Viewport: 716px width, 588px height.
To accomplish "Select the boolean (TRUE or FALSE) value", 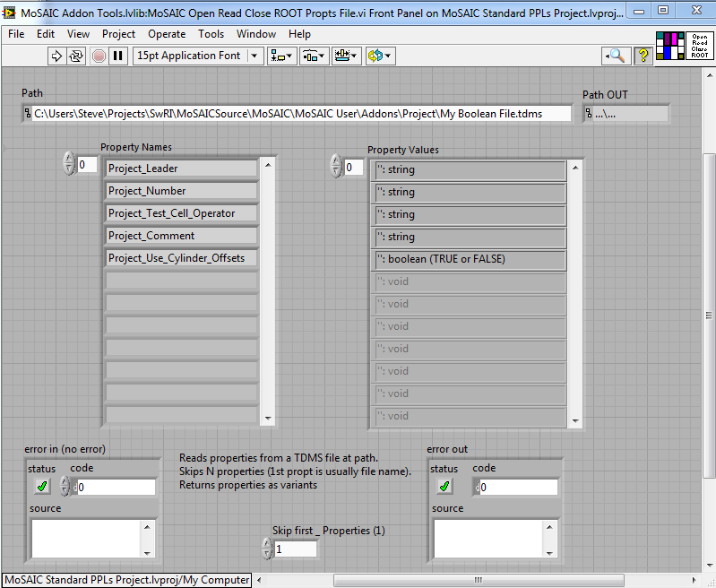I will click(469, 260).
